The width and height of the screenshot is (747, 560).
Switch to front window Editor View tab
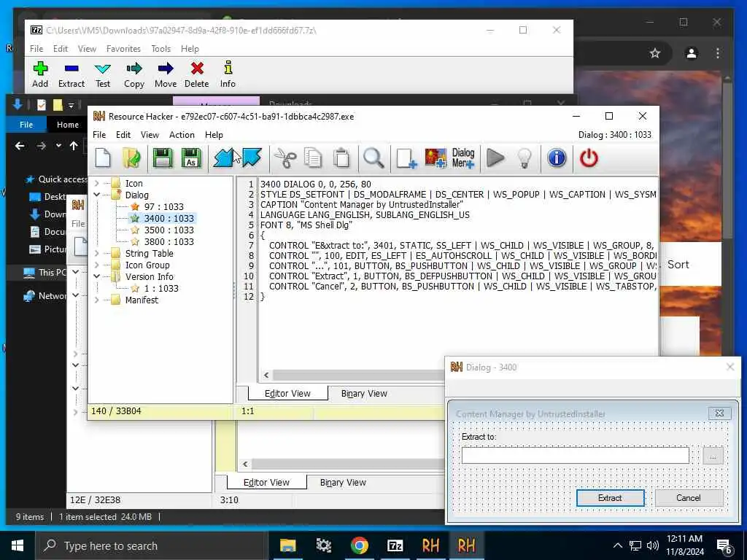click(x=287, y=393)
